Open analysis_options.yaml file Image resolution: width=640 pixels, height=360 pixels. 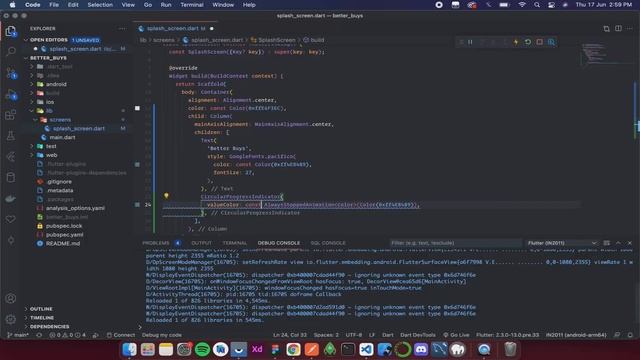(x=75, y=208)
